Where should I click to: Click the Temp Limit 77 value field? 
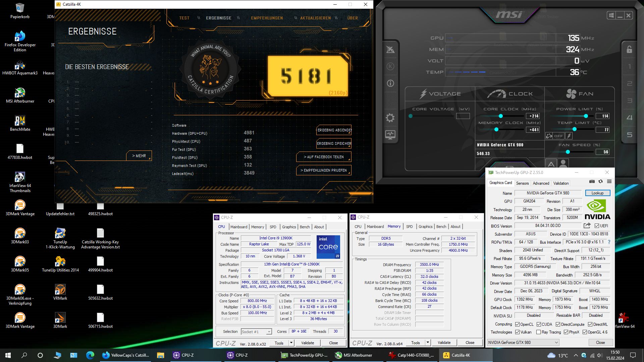coord(602,130)
